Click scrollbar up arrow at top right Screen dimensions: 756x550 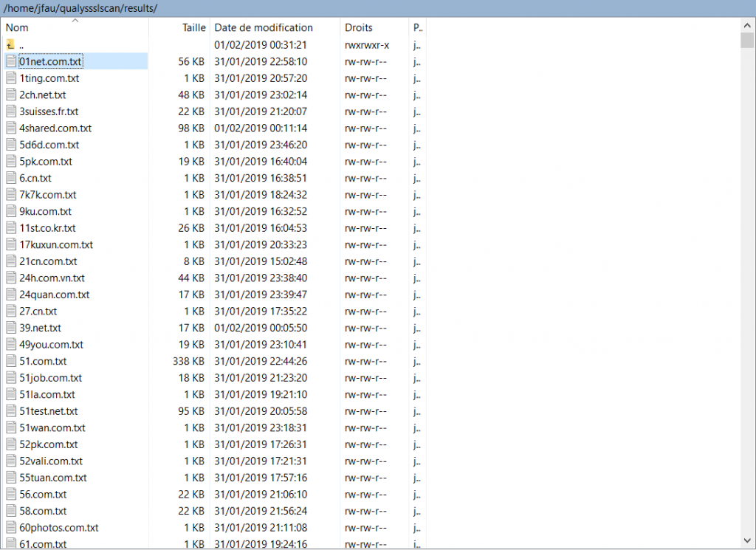[x=747, y=24]
